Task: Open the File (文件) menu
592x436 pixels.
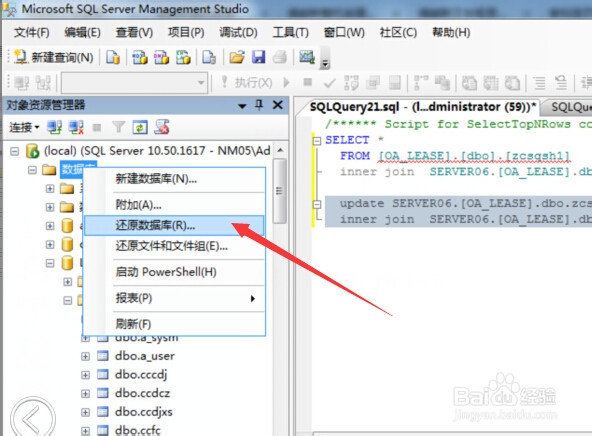Action: tap(32, 32)
